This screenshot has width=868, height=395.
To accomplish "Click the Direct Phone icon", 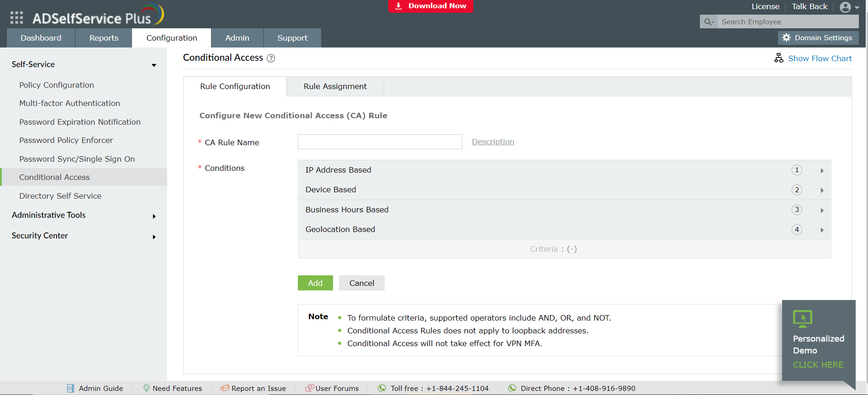I will coord(512,388).
